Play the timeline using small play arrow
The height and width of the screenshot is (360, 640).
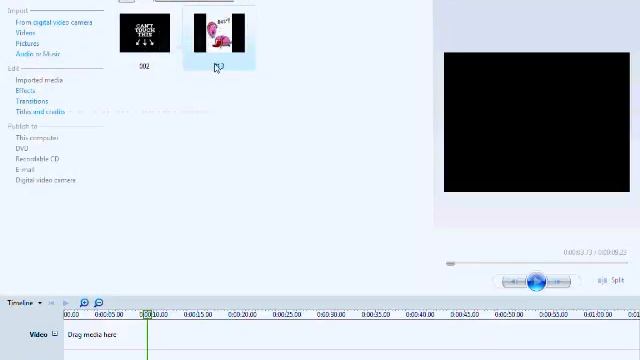pos(66,303)
